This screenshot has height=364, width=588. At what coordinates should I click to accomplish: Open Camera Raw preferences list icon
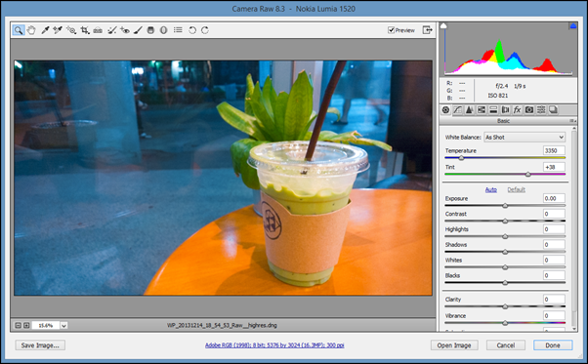click(x=178, y=30)
